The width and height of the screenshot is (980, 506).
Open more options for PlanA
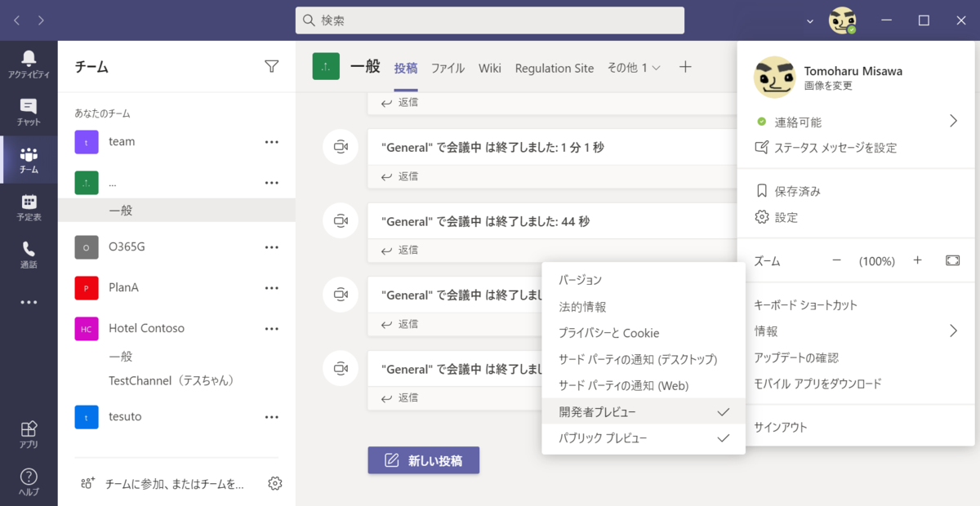pyautogui.click(x=272, y=287)
